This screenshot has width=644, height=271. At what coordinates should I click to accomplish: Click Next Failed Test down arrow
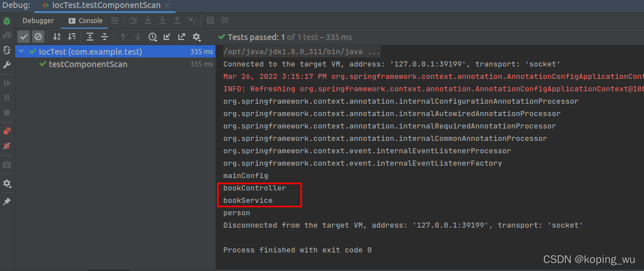click(138, 37)
